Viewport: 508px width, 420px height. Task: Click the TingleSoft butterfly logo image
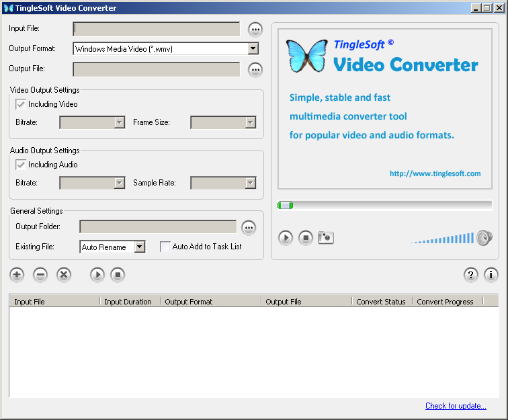(x=307, y=56)
